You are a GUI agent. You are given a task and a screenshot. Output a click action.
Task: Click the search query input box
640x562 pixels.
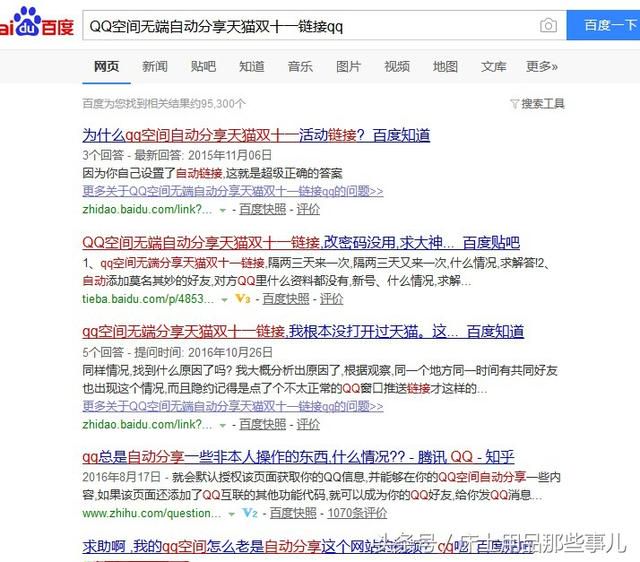tap(324, 26)
